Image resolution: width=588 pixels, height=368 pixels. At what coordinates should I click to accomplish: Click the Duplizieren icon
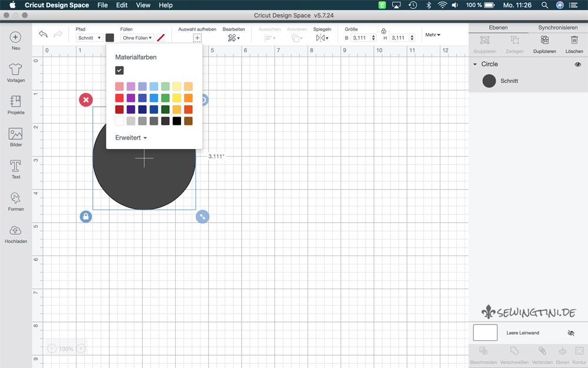point(544,40)
